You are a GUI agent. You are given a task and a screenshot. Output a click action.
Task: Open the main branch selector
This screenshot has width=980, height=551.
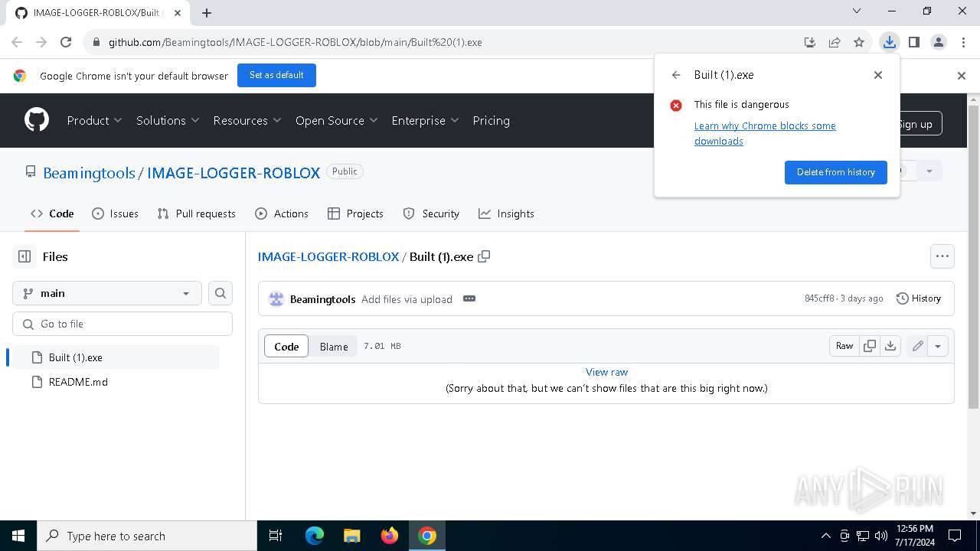pyautogui.click(x=106, y=293)
